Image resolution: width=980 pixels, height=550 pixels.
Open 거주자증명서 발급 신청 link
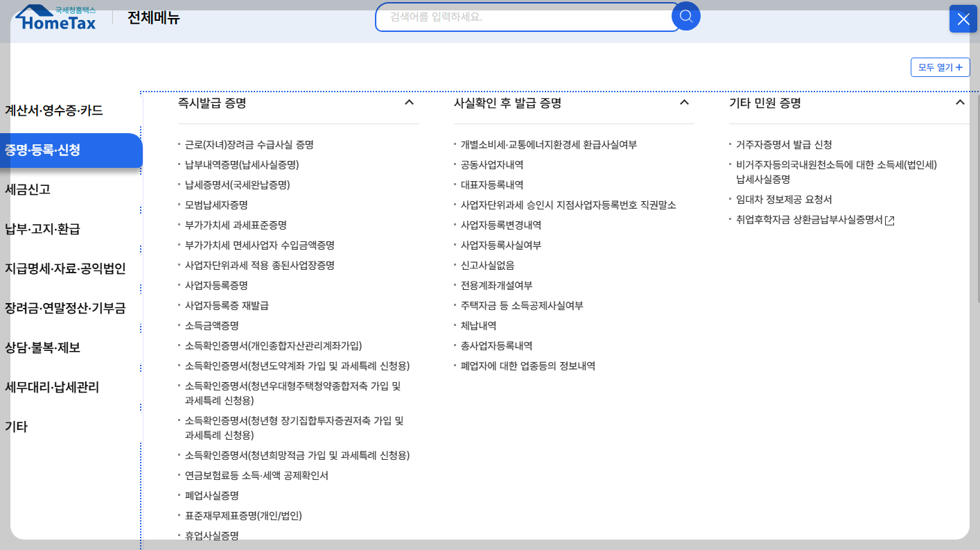[784, 145]
